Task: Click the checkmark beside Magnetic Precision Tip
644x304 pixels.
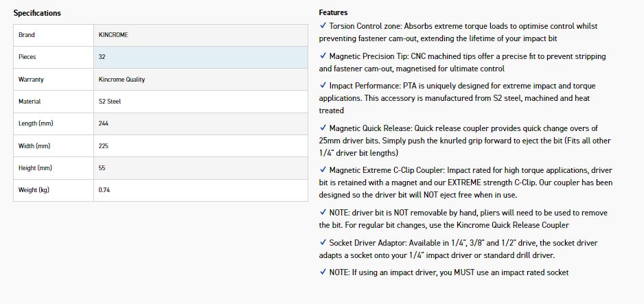Action: pyautogui.click(x=323, y=56)
